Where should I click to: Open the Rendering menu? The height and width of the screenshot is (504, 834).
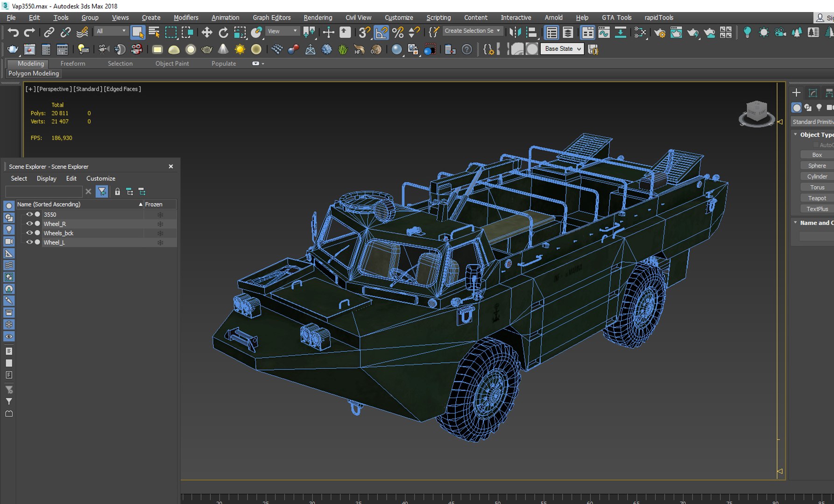318,18
